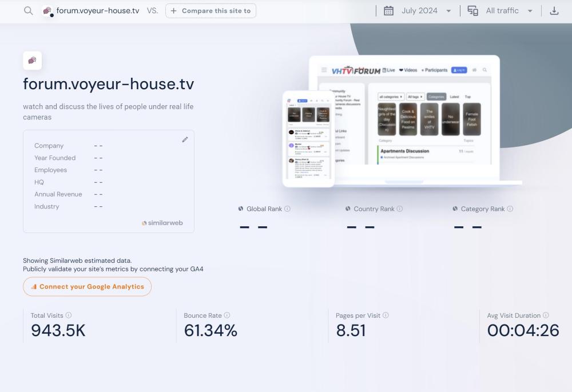Click the calendar icon beside July 2024
The image size is (572, 392).
(388, 11)
